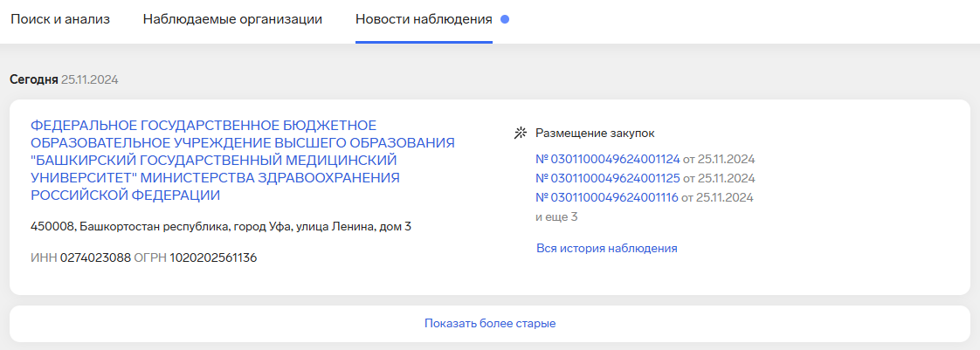Screen dimensions: 980x350
Task: Open procurement № 0301100049624001116
Action: (606, 197)
